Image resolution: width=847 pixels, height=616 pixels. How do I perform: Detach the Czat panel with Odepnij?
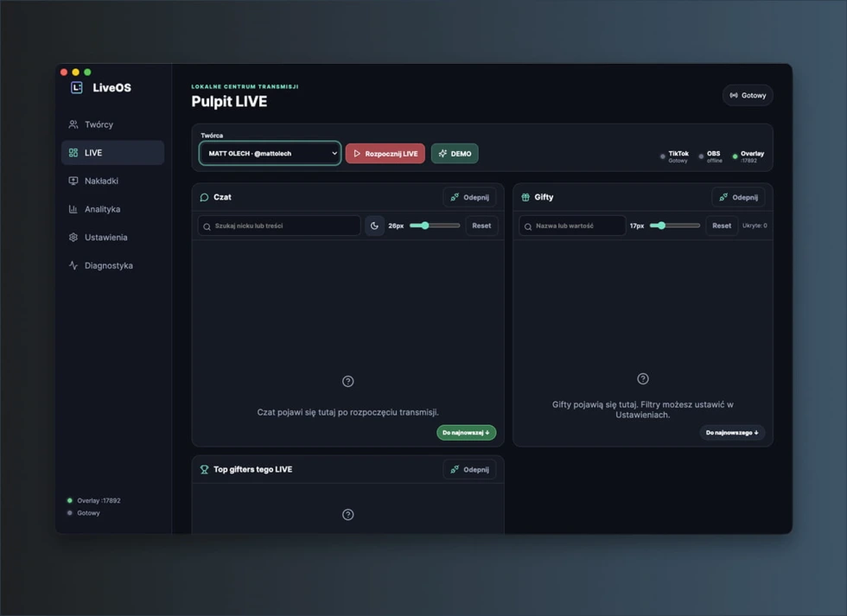pyautogui.click(x=469, y=197)
